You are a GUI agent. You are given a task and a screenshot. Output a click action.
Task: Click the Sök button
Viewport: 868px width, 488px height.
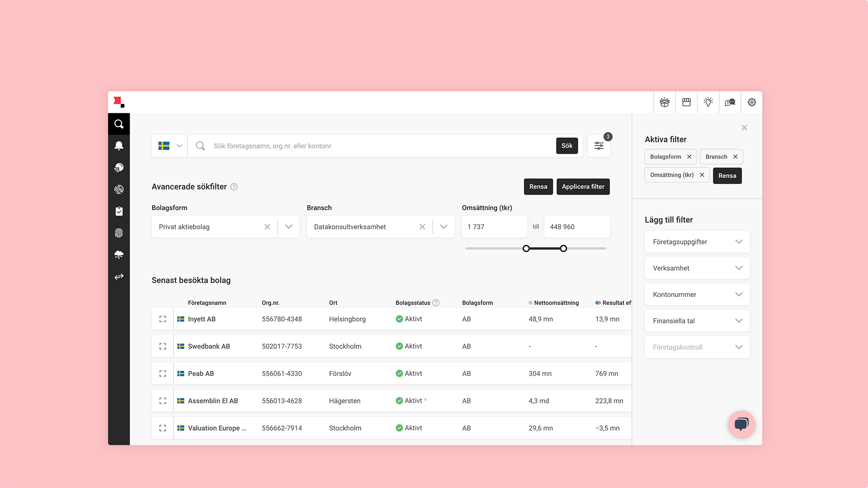click(567, 145)
